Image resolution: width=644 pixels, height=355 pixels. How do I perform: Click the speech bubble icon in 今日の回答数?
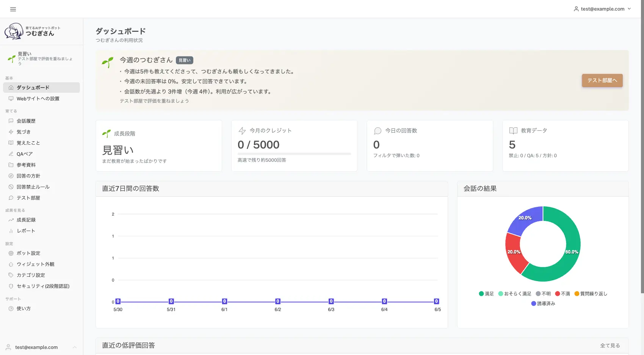tap(378, 131)
